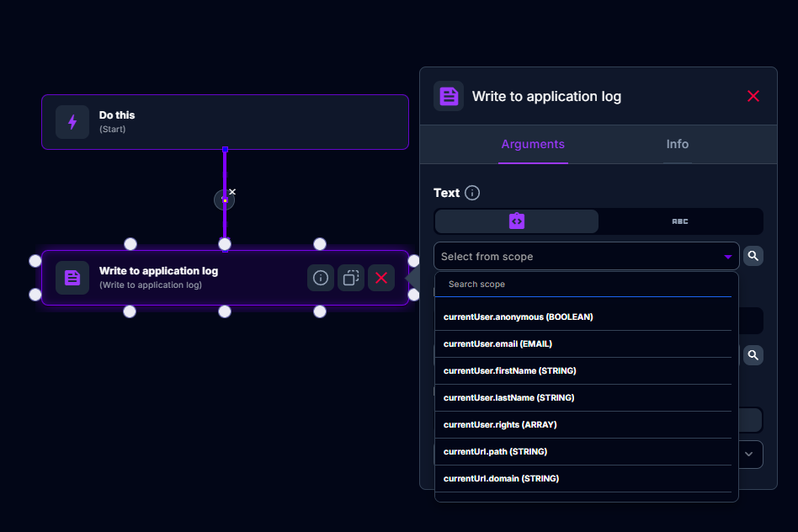The width and height of the screenshot is (798, 532).
Task: Duplicate the Write to application log node
Action: tap(351, 278)
